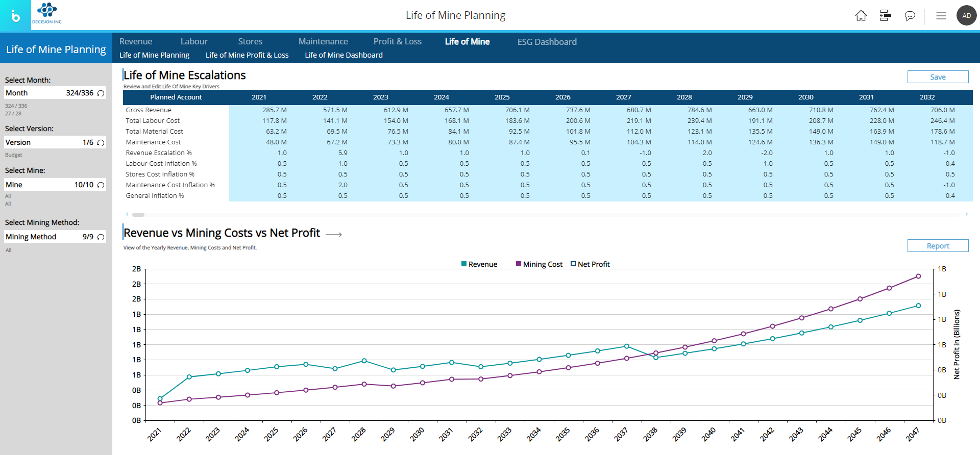The image size is (980, 455).
Task: Toggle Revenue series in chart legend
Action: coord(479,264)
